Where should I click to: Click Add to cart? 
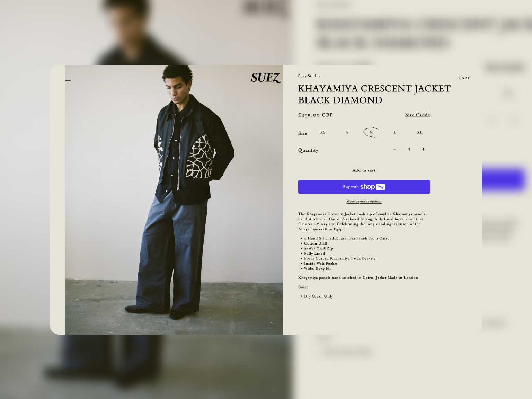[364, 170]
